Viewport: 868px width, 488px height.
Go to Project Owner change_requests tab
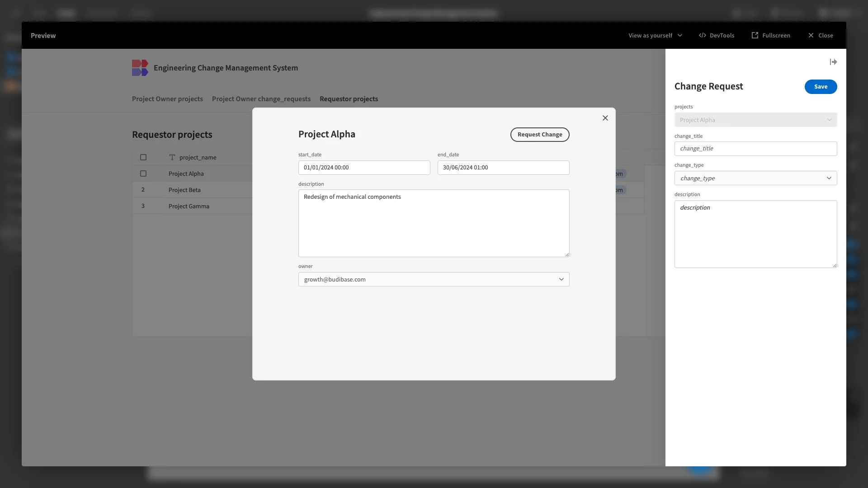click(261, 99)
